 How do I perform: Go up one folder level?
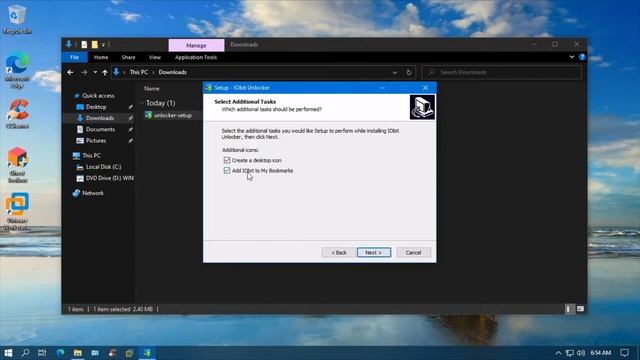pyautogui.click(x=105, y=72)
